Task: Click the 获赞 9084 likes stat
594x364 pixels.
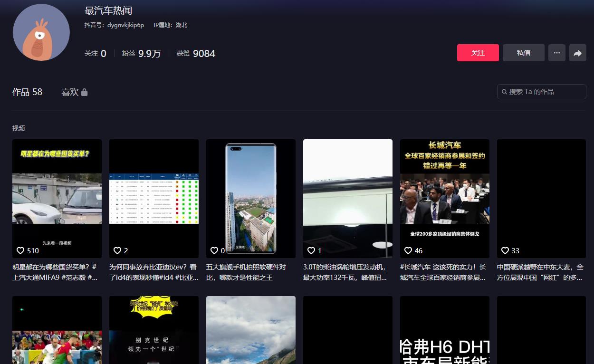Action: pos(196,54)
